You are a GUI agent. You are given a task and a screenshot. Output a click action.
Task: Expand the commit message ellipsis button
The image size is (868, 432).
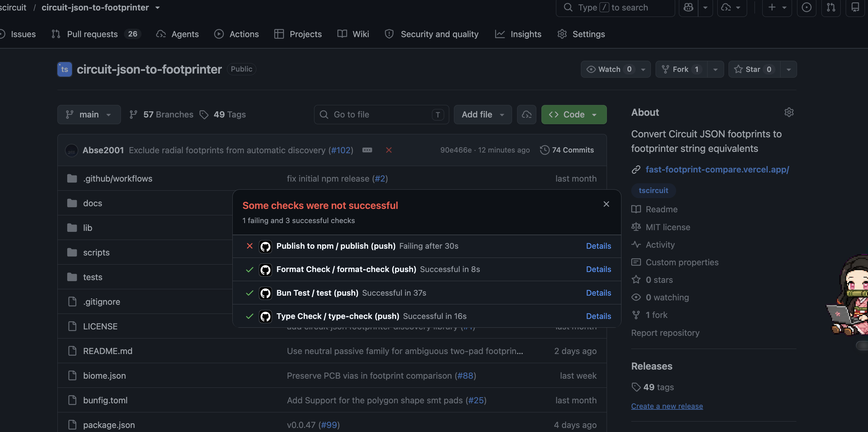pyautogui.click(x=367, y=150)
